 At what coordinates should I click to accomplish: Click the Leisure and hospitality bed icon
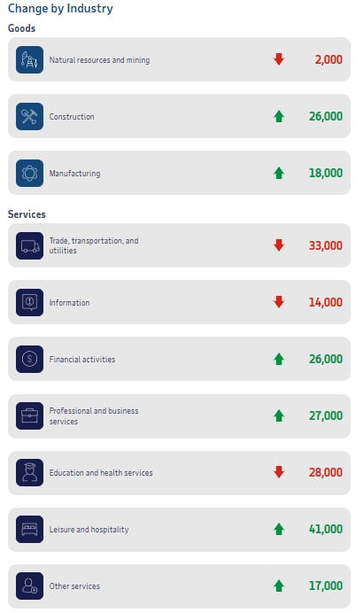click(x=30, y=530)
